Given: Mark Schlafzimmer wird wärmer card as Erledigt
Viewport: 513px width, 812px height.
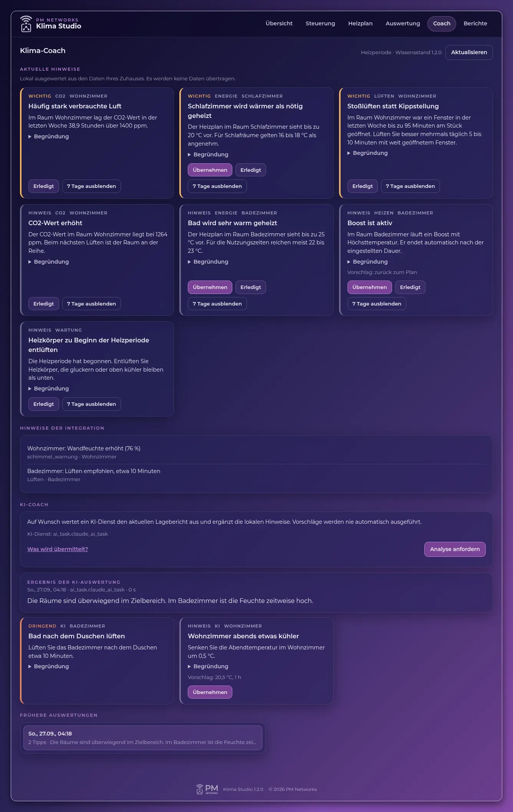Looking at the screenshot, I should (x=251, y=170).
